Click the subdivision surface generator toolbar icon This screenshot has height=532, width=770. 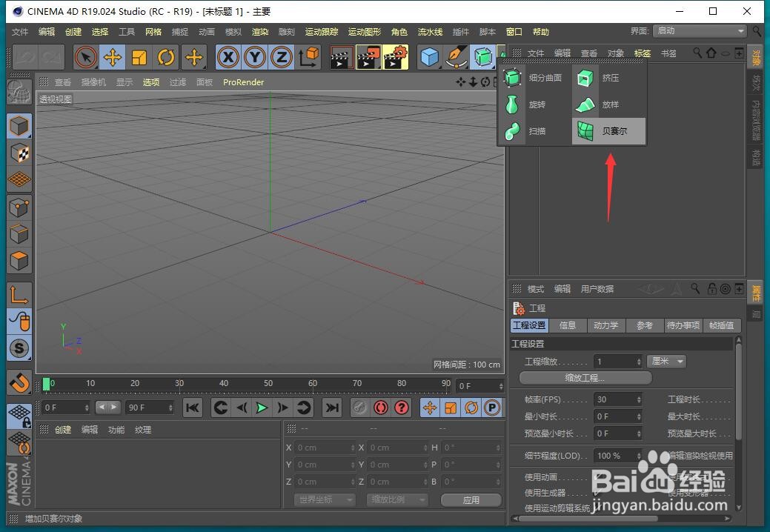pyautogui.click(x=483, y=57)
